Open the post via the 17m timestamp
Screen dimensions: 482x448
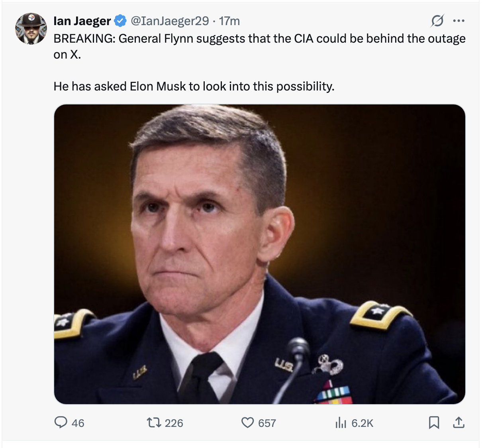pos(230,21)
